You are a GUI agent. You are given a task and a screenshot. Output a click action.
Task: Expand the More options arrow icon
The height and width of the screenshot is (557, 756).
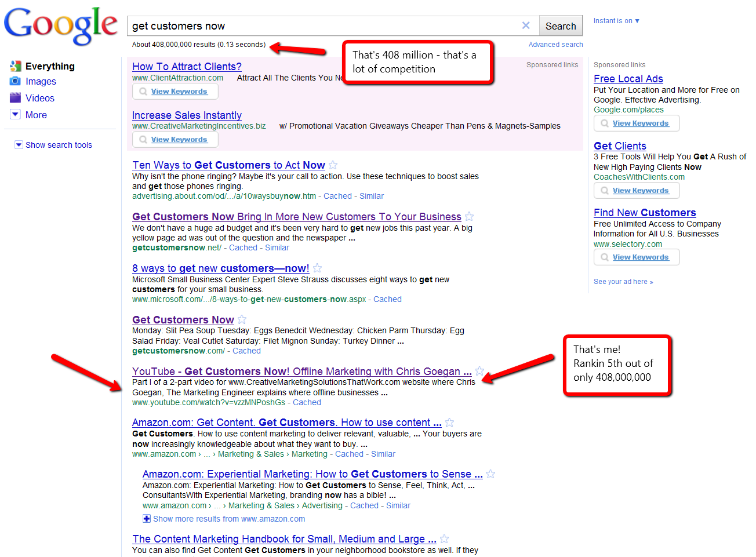[16, 115]
